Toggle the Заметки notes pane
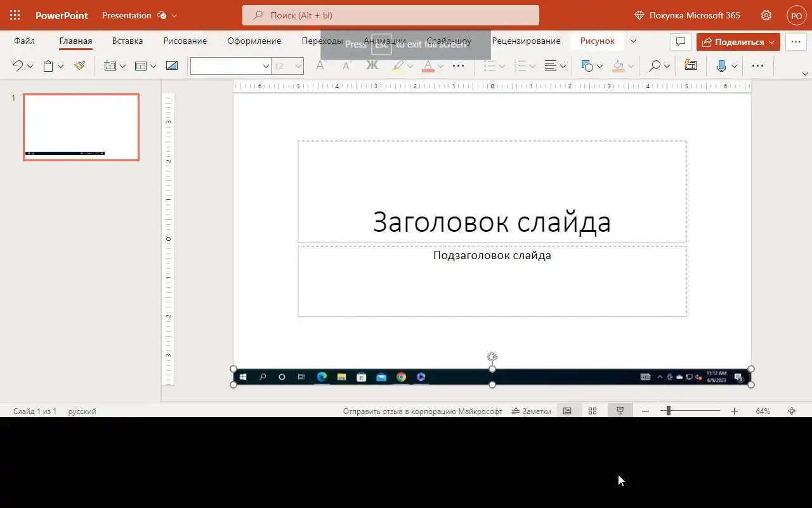The width and height of the screenshot is (812, 508). [532, 411]
